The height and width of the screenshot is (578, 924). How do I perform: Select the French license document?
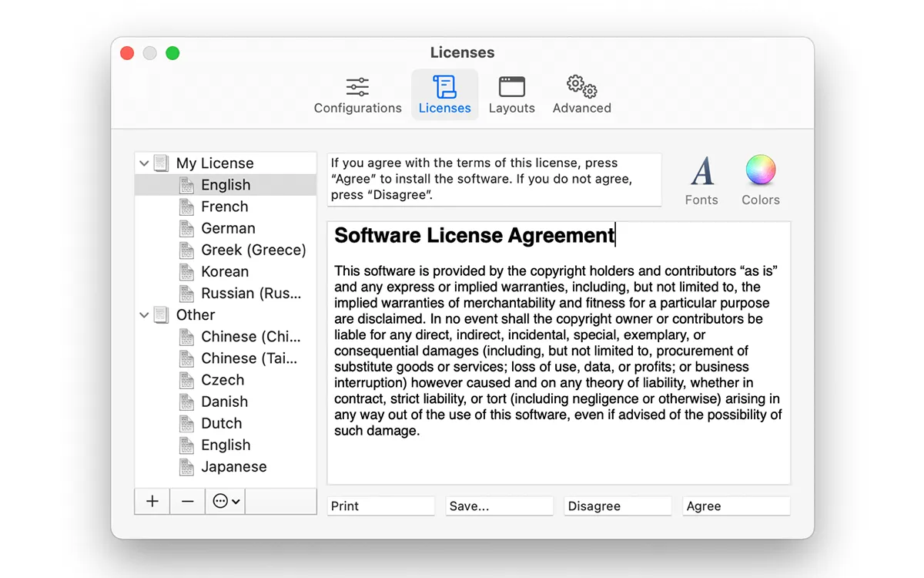click(224, 207)
